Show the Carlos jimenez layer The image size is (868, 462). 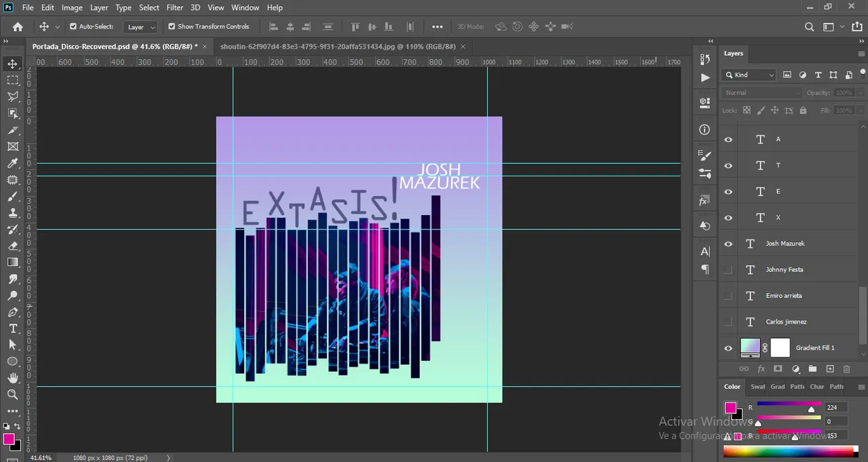728,322
